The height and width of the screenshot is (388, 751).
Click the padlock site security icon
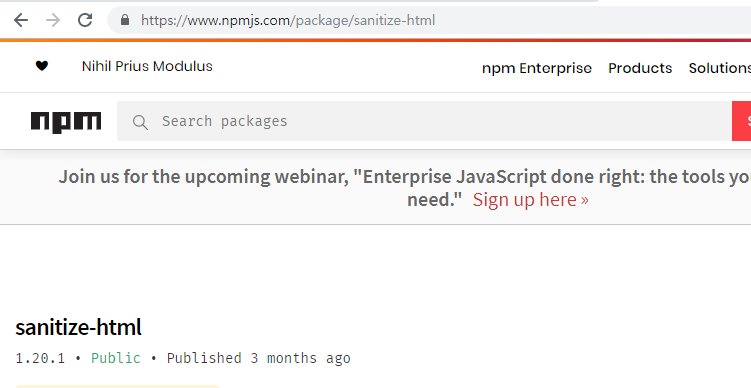[125, 20]
